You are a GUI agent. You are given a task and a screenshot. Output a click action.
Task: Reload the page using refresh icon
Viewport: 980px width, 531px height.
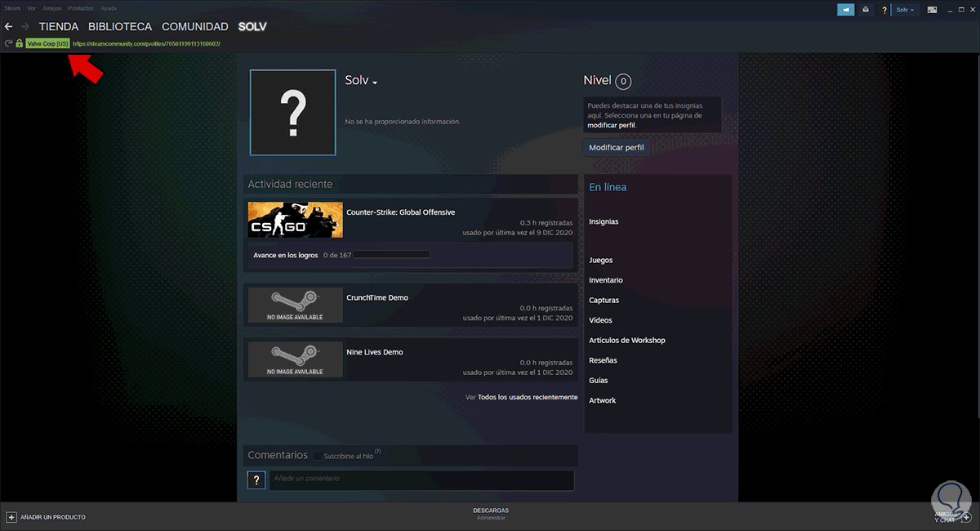tap(8, 43)
